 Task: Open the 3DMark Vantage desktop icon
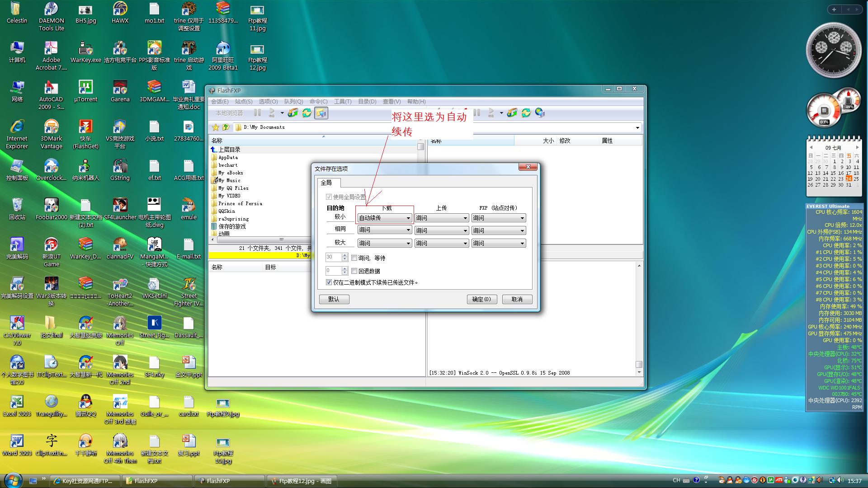tap(52, 134)
